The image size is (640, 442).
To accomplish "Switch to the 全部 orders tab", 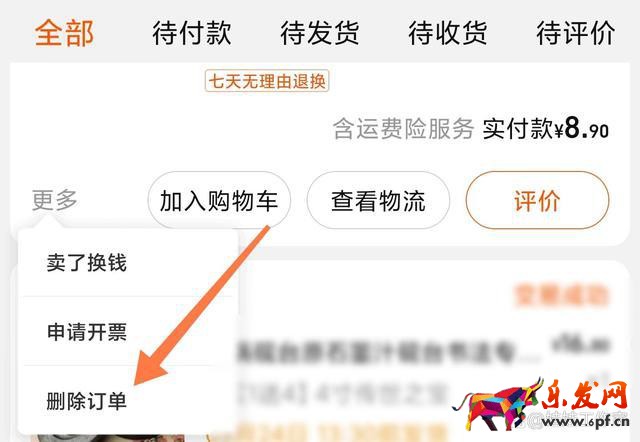I will 64,33.
